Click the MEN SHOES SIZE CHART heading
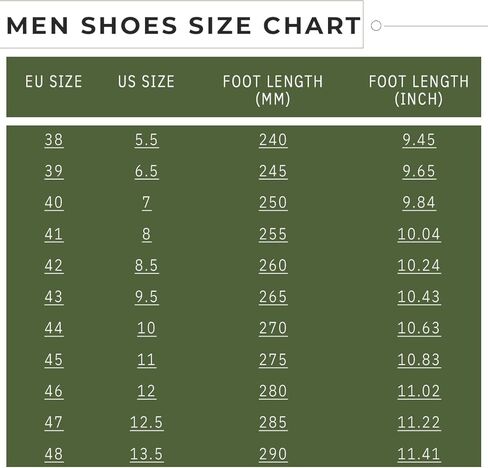Viewport: 488px width, 468px height. tap(183, 26)
